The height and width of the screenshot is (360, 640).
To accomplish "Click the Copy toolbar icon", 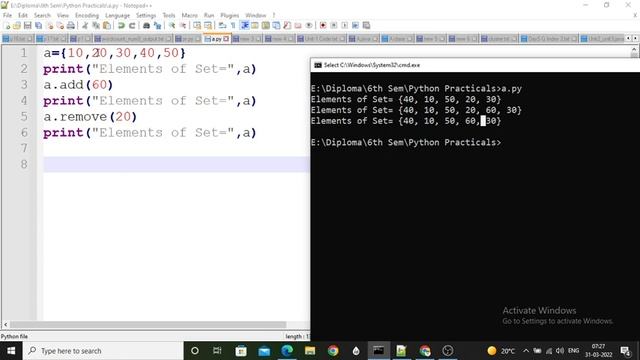I will [x=96, y=25].
